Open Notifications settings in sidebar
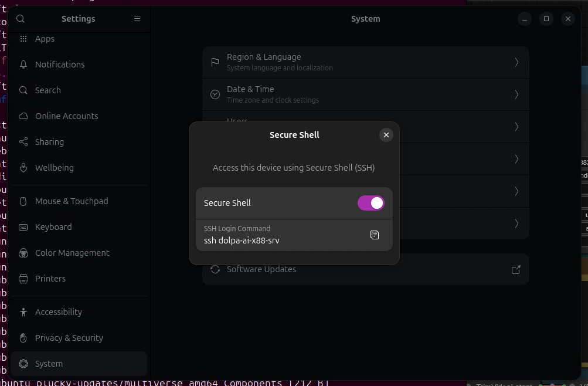Image resolution: width=588 pixels, height=386 pixels. (x=60, y=65)
